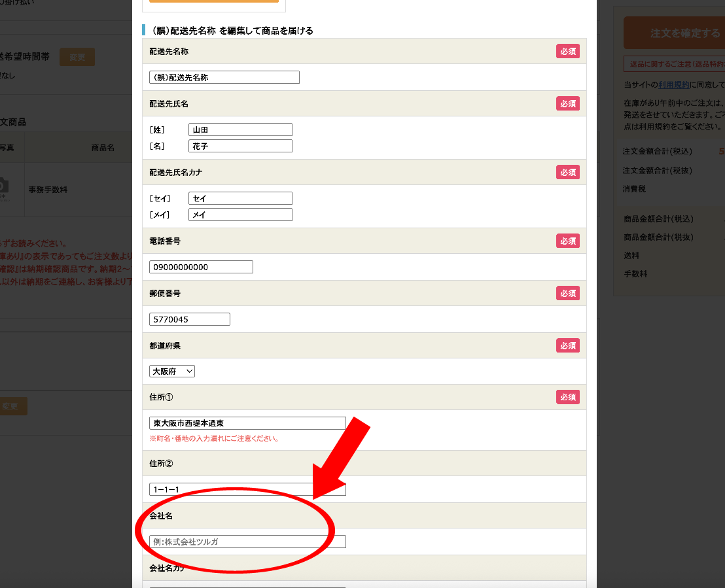Focus the セイ katakana input field
Screen dimensions: 725x588
click(239, 198)
